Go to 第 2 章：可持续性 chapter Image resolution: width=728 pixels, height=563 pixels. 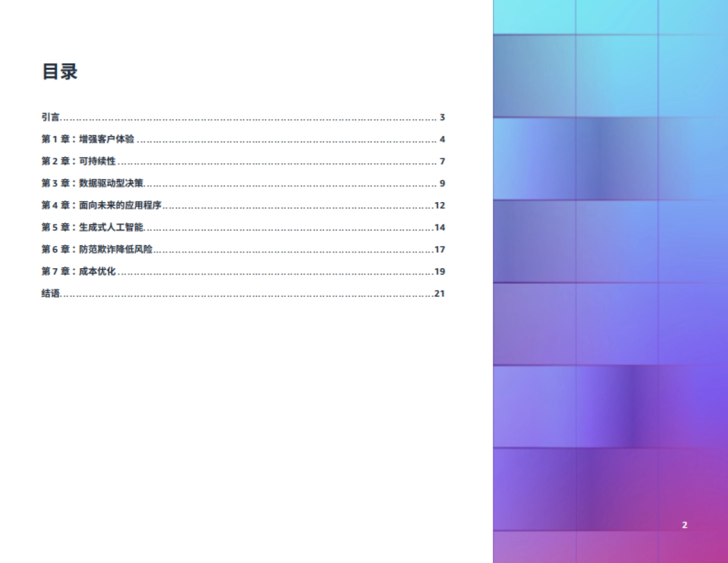point(78,161)
